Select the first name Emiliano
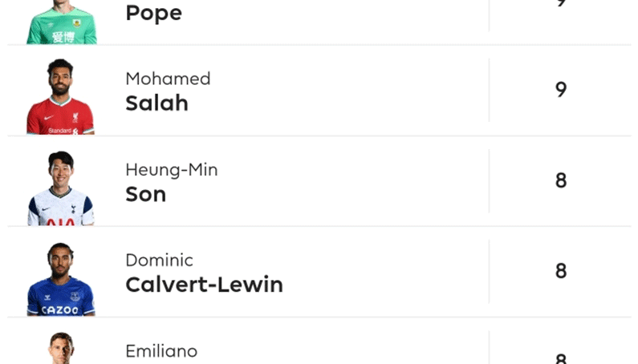The image size is (638, 364). 161,351
